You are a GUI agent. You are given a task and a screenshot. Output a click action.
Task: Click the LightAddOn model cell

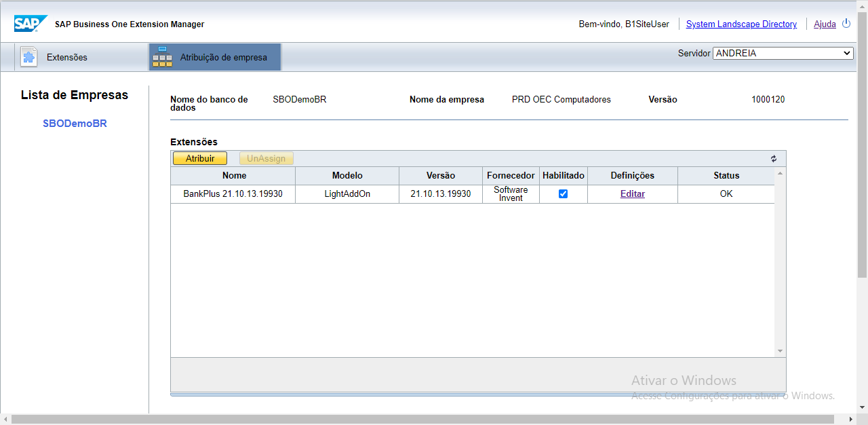pos(347,194)
